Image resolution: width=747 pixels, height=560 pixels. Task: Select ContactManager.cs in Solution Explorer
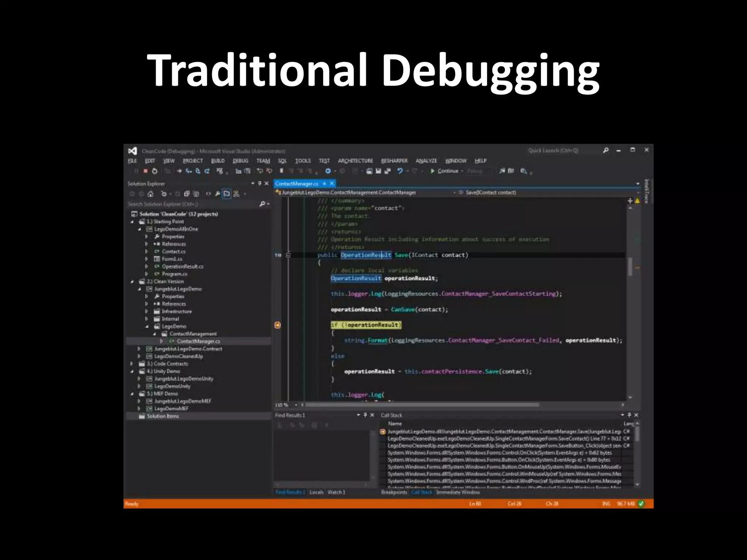[198, 341]
